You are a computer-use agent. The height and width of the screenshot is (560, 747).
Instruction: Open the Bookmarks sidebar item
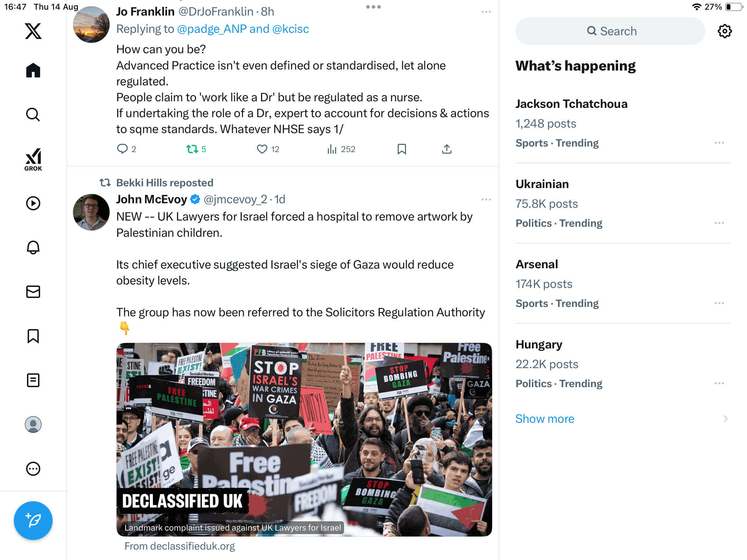coord(33,336)
